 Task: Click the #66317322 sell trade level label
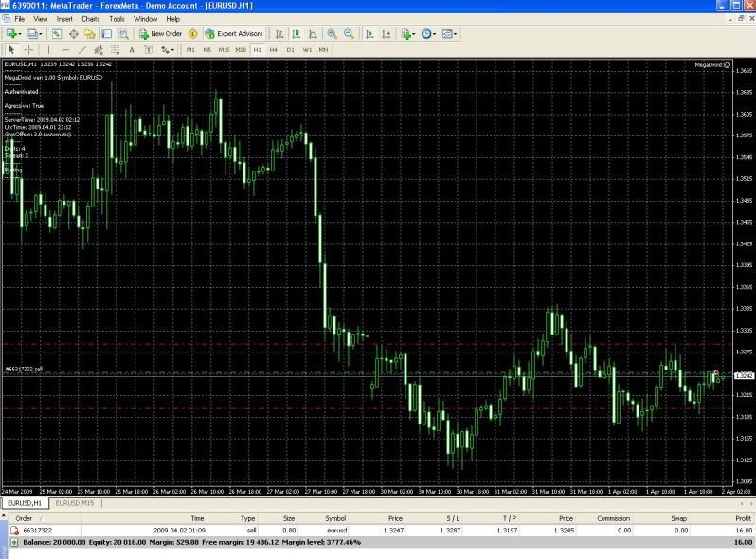point(24,369)
